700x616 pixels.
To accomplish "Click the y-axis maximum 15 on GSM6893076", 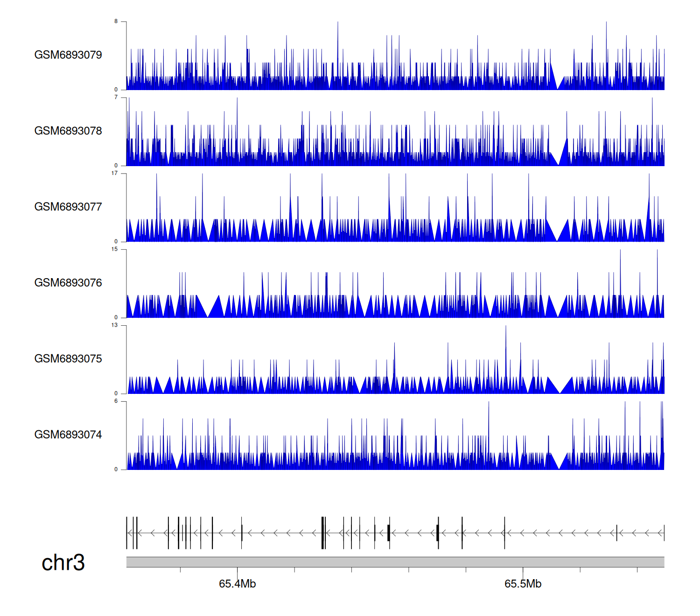I will (114, 250).
